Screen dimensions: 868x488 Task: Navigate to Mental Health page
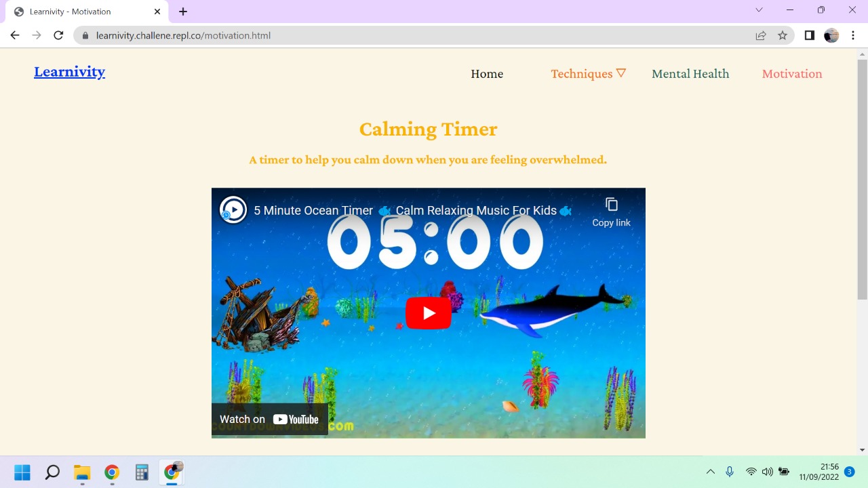(x=690, y=74)
